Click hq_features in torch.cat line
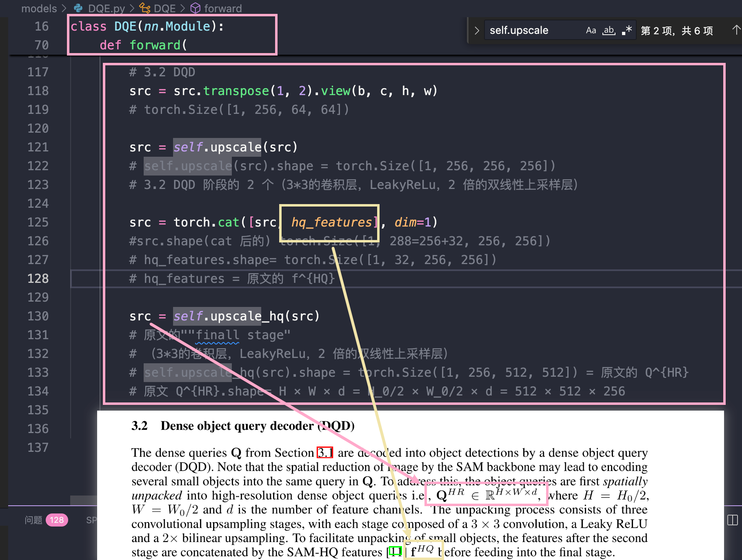 click(x=331, y=222)
